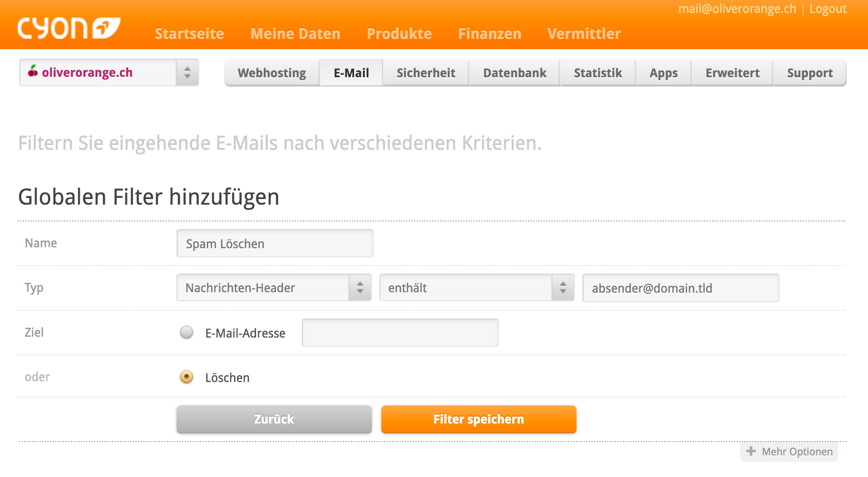
Task: Switch to the Webhosting tab
Action: click(272, 73)
